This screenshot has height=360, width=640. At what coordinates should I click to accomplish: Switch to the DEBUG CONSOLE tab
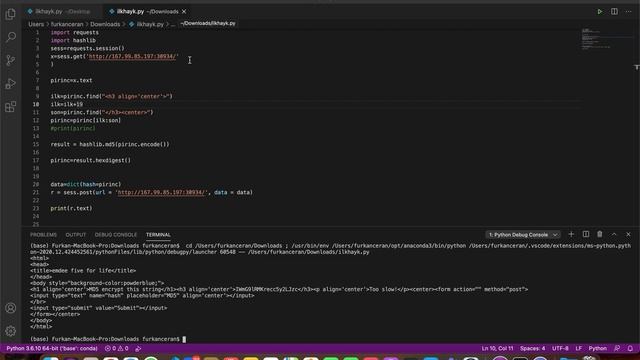[116, 235]
